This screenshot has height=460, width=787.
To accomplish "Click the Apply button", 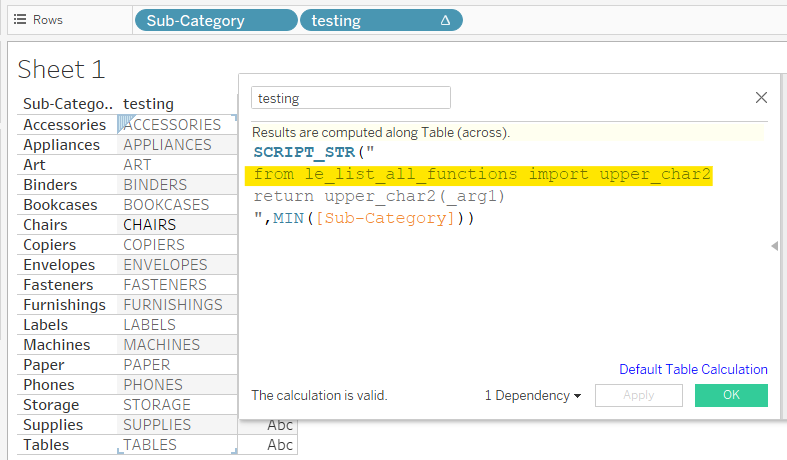I will (x=638, y=395).
